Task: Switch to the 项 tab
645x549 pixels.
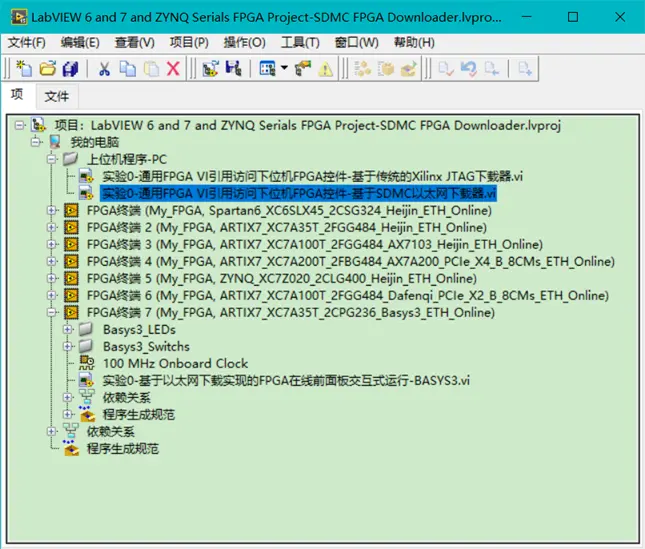Action: click(17, 95)
